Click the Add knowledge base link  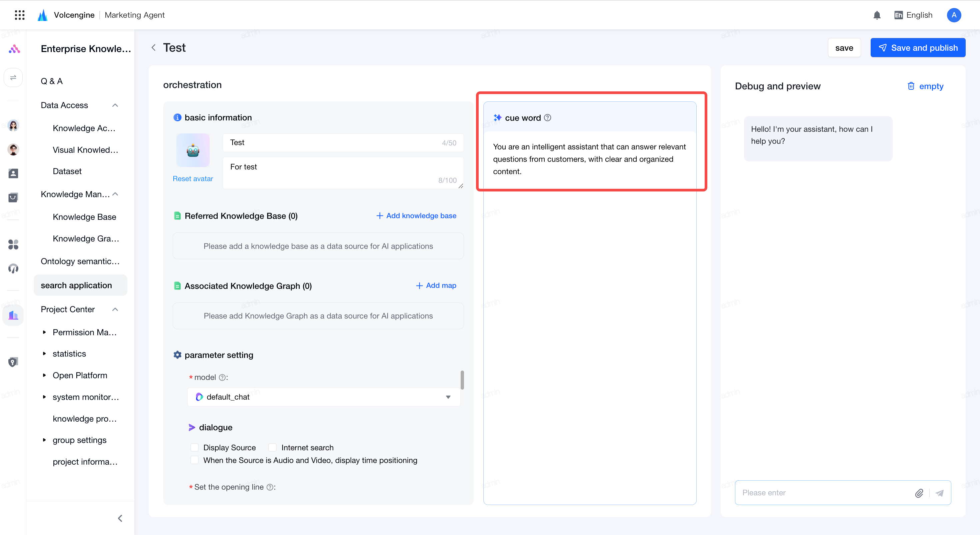[416, 215]
